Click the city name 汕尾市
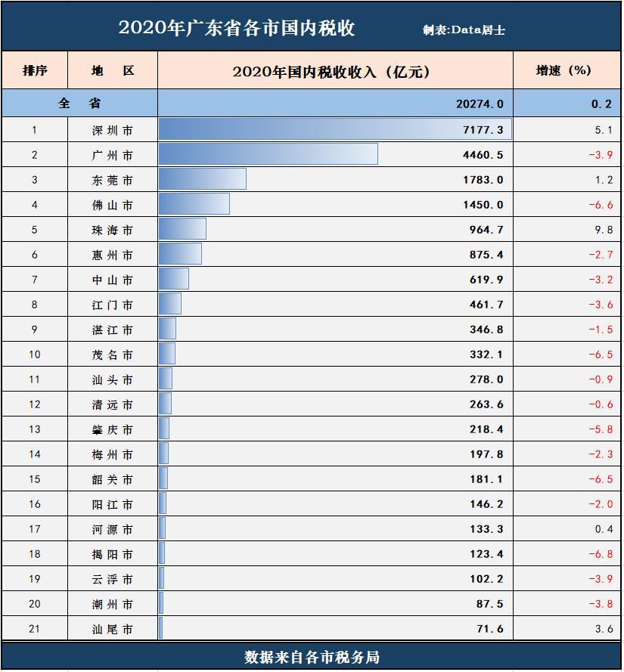The image size is (624, 672). [113, 629]
